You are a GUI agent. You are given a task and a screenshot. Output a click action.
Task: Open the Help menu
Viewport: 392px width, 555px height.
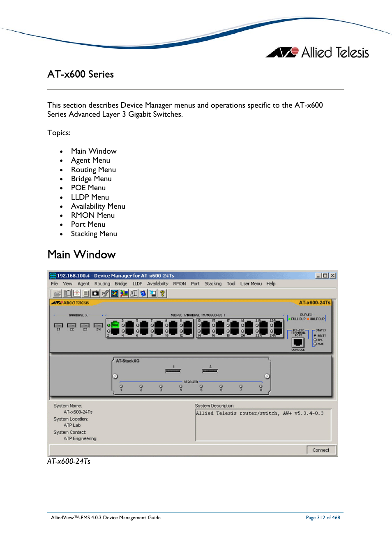[x=271, y=284]
